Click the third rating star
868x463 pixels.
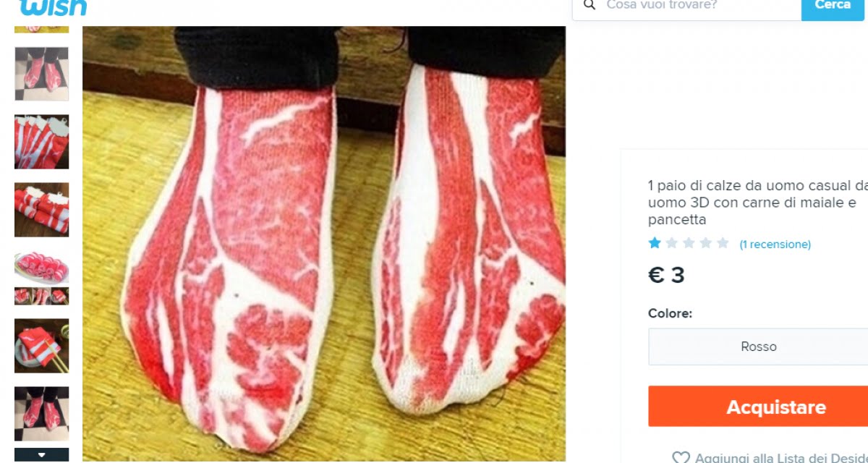pos(689,243)
